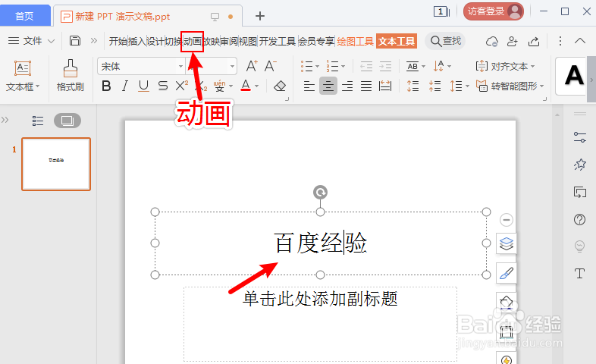Screen dimensions: 596x364
Task: Open the 插入 tab
Action: 136,41
